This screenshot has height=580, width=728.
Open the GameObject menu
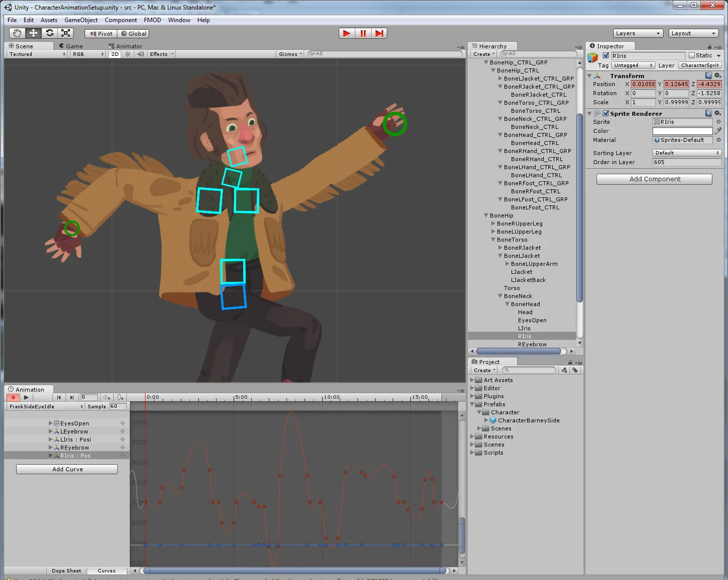(81, 20)
